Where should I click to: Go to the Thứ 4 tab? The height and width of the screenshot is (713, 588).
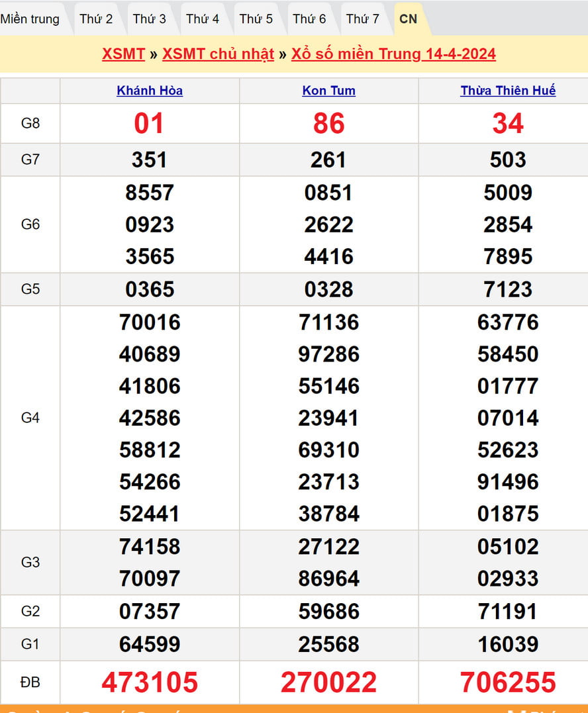pyautogui.click(x=203, y=19)
